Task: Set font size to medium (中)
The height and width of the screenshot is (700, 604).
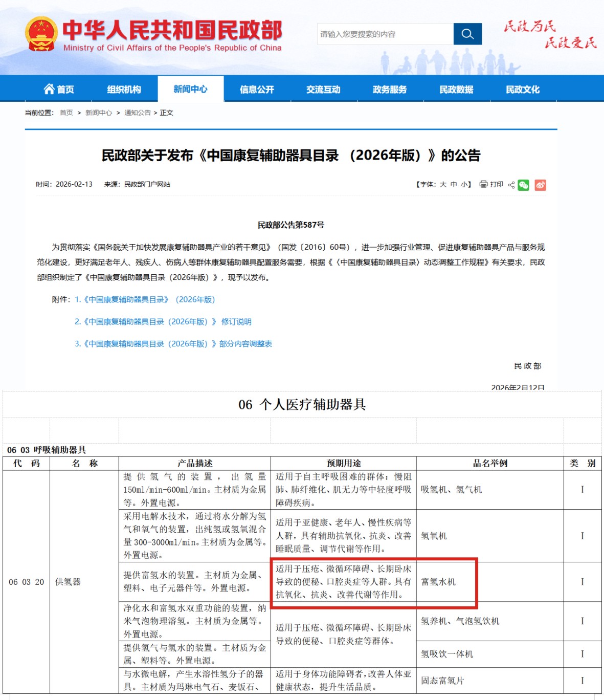Action: 454,184
